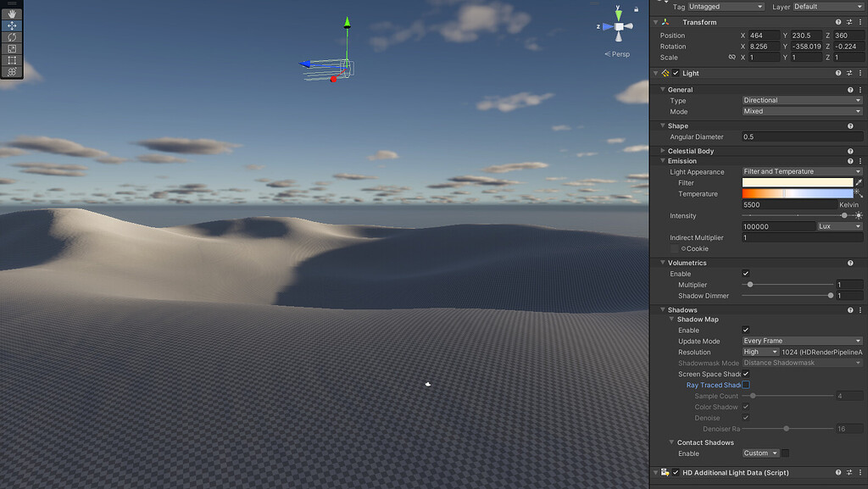
Task: Click the Shadow Map Resolution High dropdown
Action: (x=759, y=352)
